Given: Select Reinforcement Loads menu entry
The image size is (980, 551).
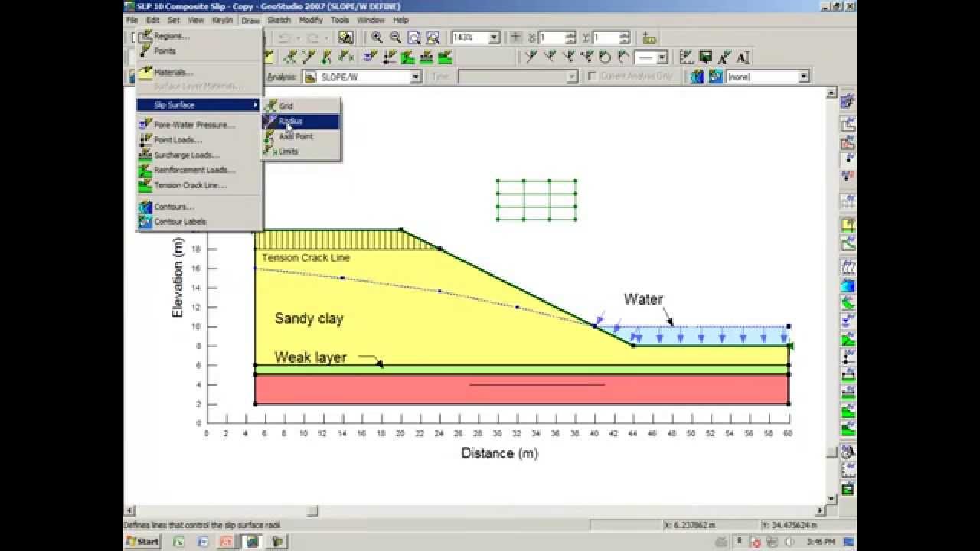Looking at the screenshot, I should point(199,170).
